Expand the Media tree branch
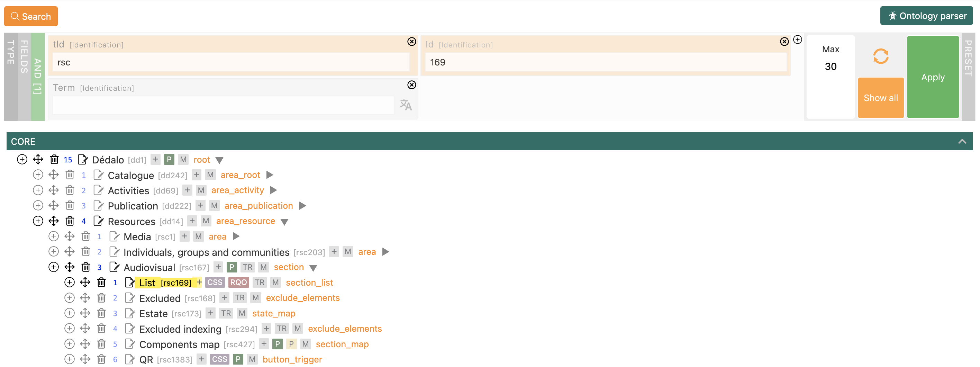 click(237, 236)
